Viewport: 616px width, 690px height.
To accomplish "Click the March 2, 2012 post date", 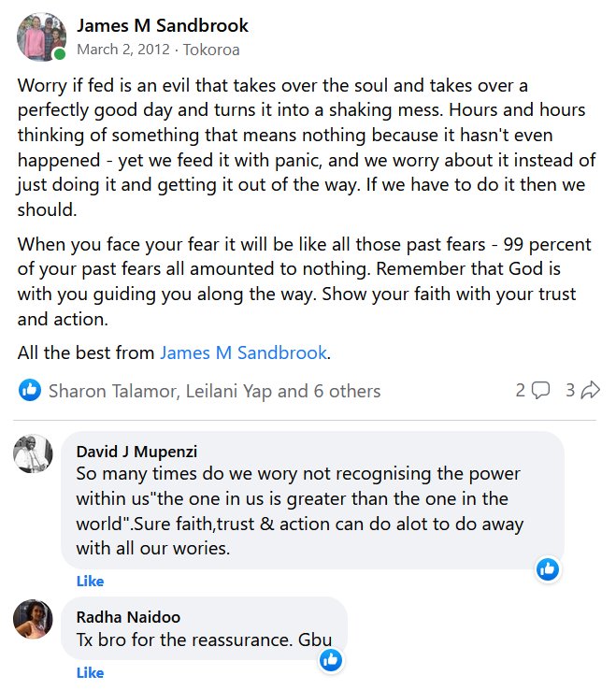I will [x=124, y=49].
